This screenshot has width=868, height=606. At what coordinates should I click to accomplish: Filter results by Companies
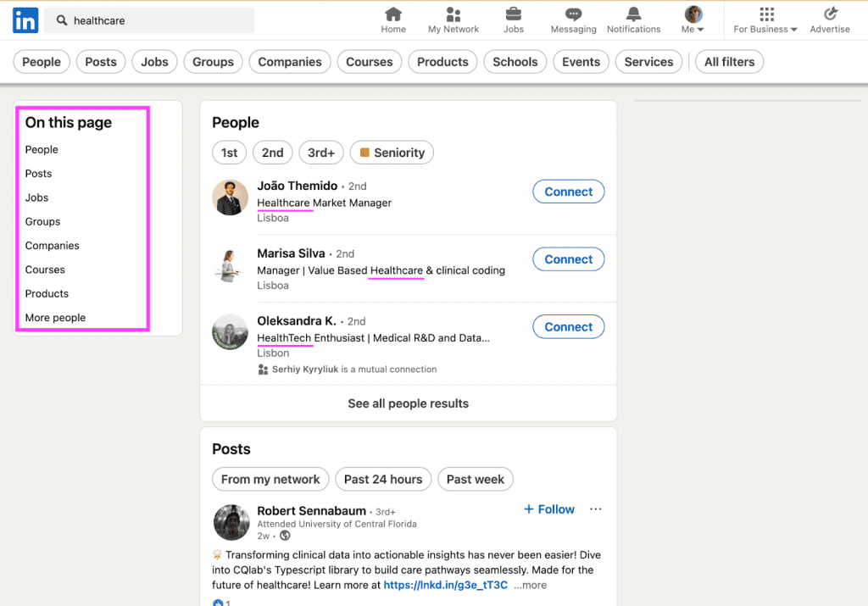(290, 62)
